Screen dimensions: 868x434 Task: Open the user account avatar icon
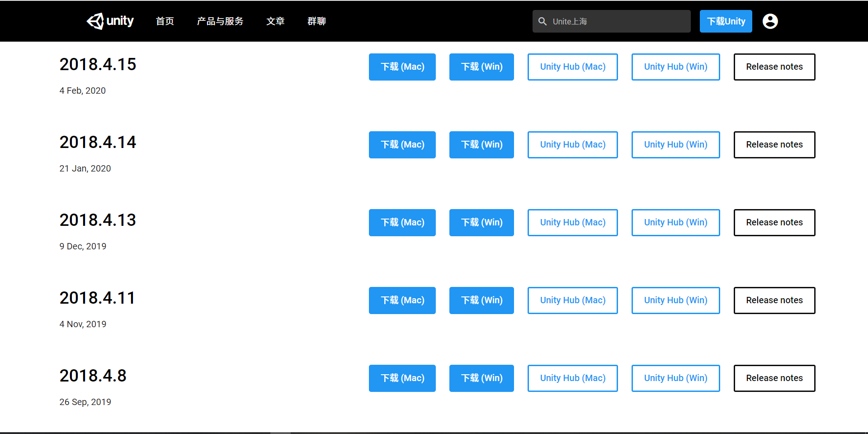point(770,21)
